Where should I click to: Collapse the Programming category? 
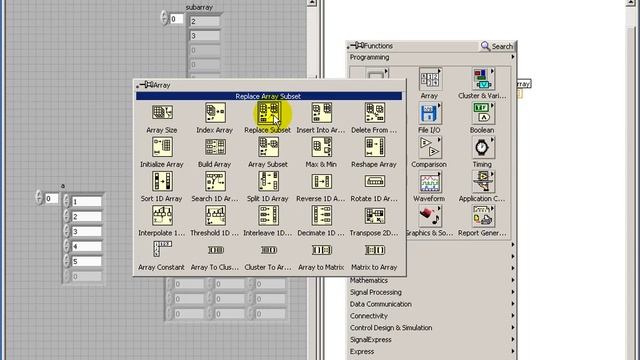432,58
